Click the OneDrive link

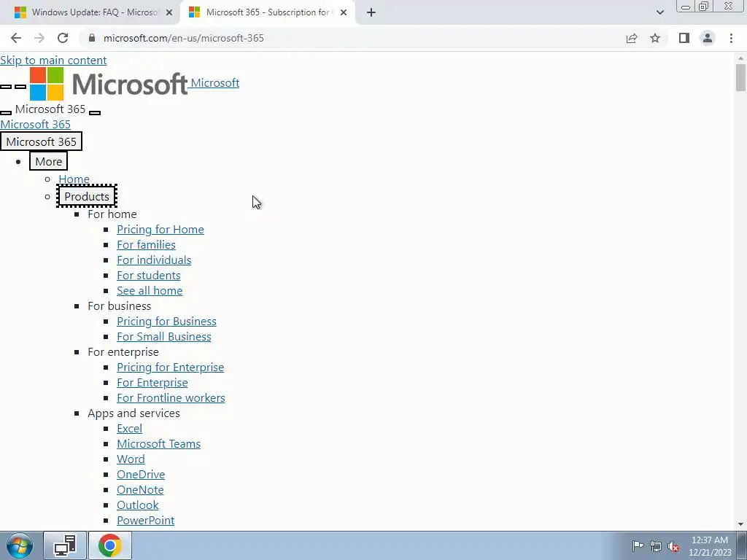[141, 474]
